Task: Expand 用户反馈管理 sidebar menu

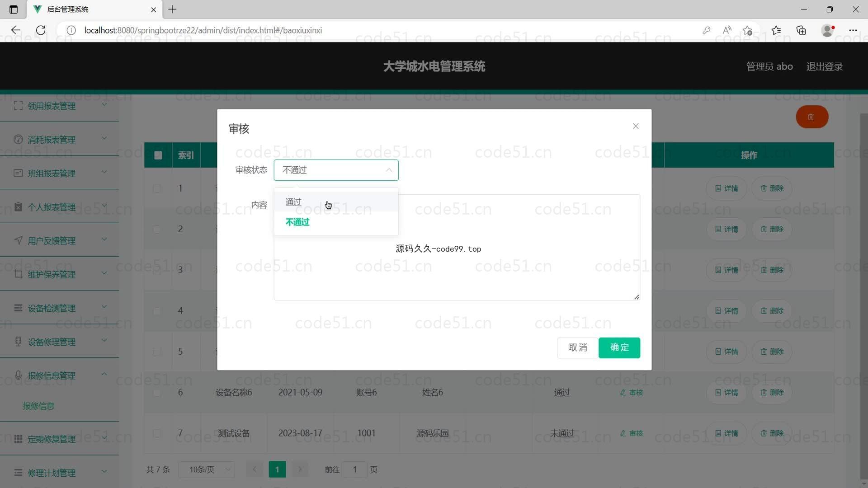Action: (60, 240)
